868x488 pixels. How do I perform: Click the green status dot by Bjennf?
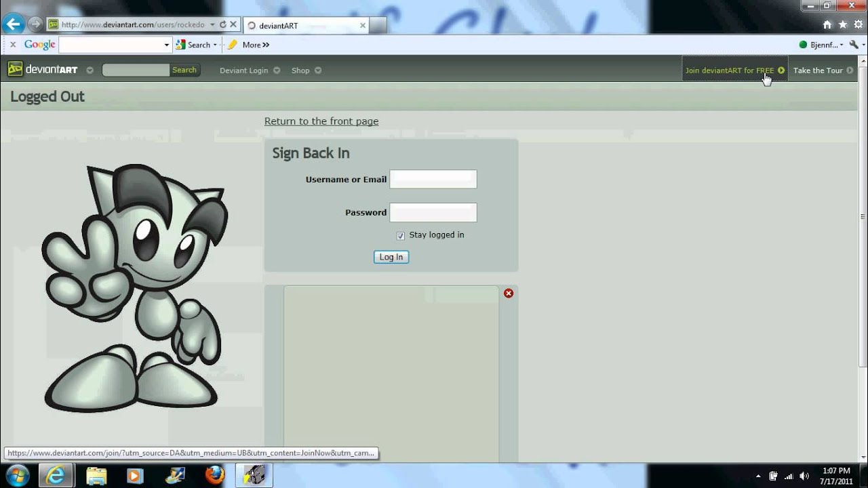803,45
